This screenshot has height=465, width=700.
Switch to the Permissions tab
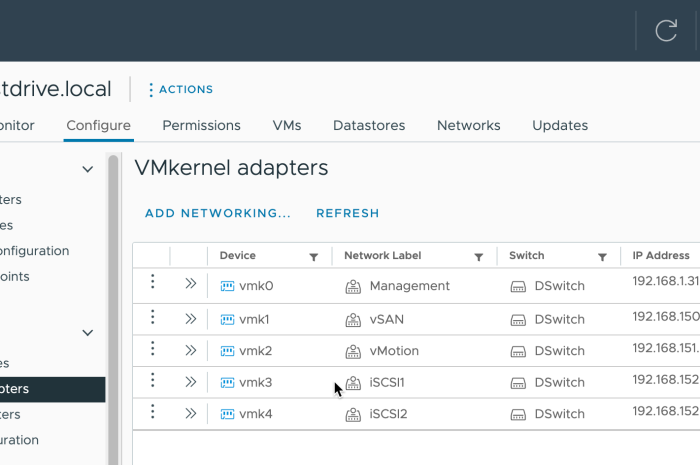point(201,126)
